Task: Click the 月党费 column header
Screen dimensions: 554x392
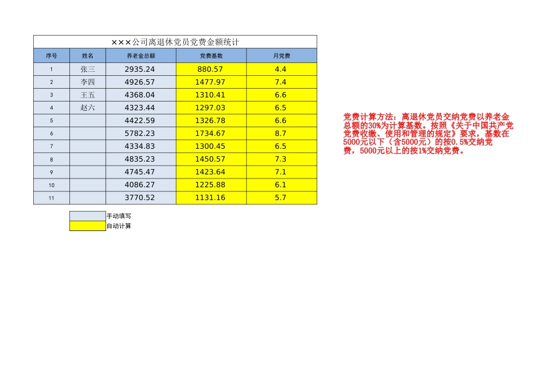Action: coord(282,55)
